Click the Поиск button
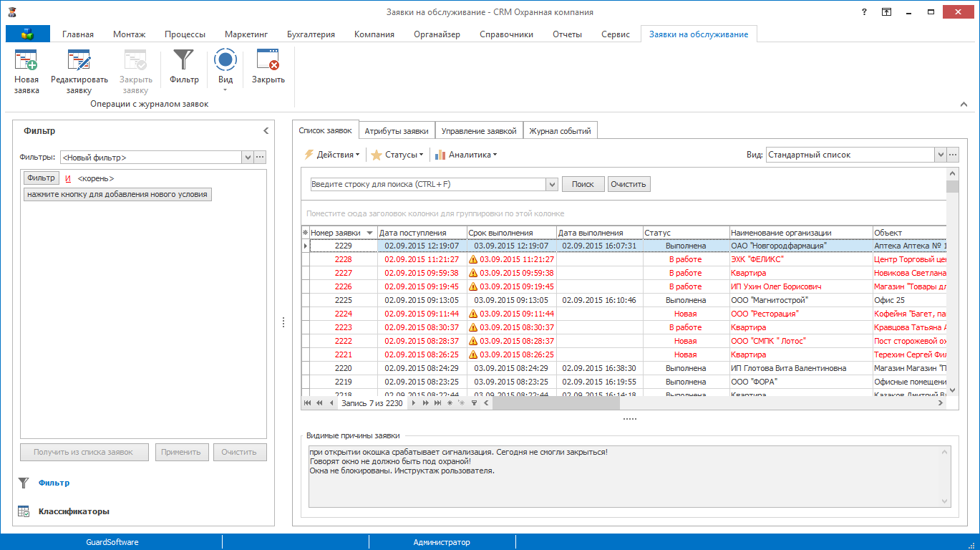 583,184
